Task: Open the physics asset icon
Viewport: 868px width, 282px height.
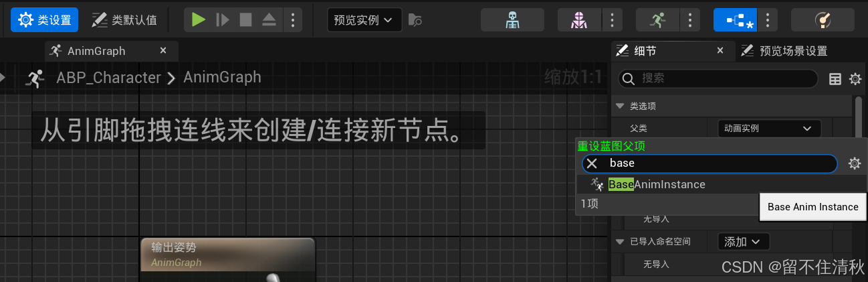Action: [823, 20]
